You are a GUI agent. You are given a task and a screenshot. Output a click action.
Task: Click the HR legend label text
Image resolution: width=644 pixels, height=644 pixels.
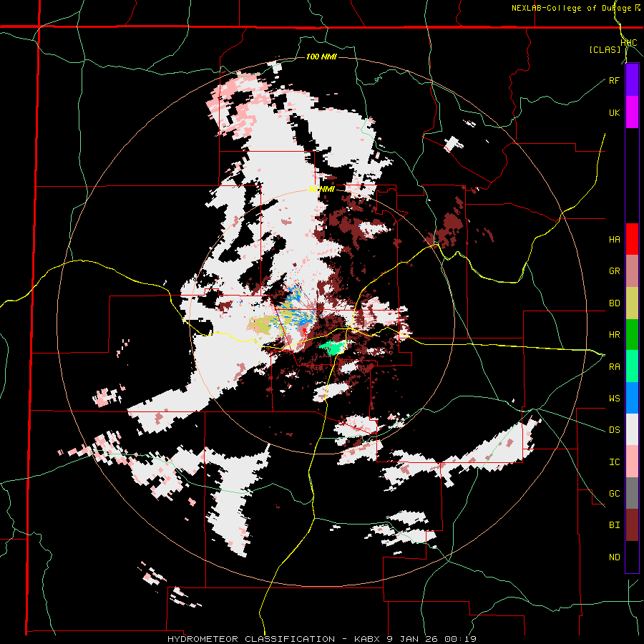(615, 335)
